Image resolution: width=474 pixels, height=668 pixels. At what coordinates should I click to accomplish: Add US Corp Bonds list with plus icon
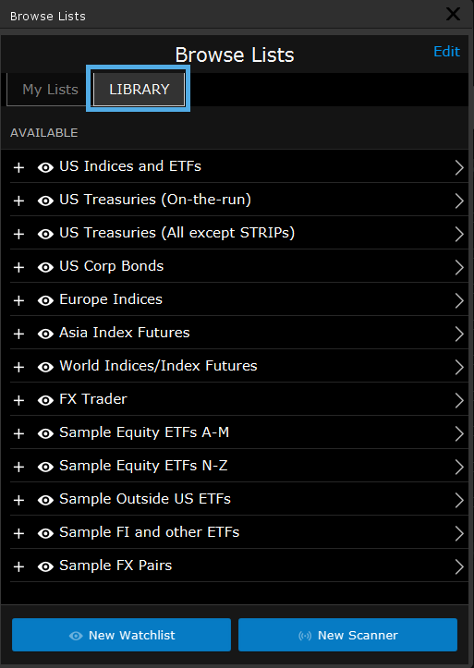[x=19, y=267]
